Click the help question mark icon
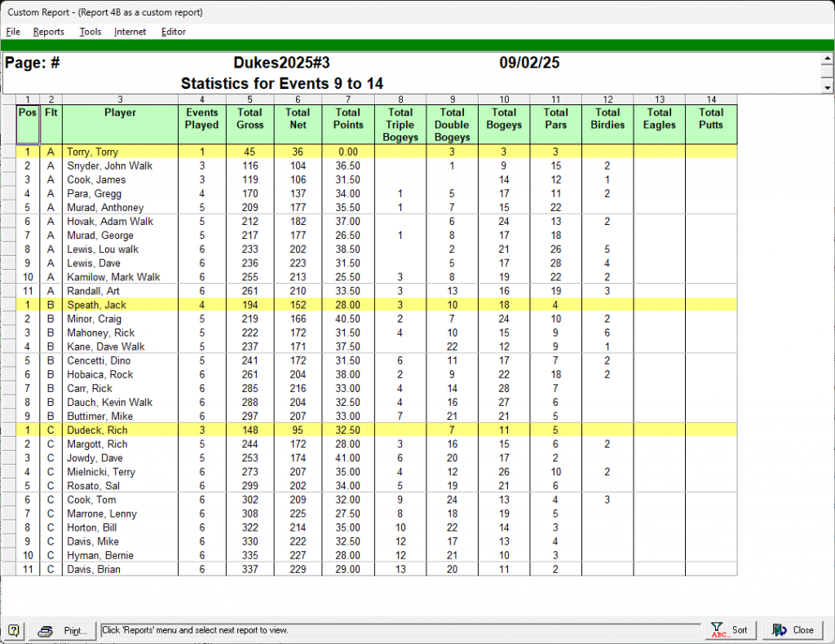The height and width of the screenshot is (644, 835). coord(14,630)
